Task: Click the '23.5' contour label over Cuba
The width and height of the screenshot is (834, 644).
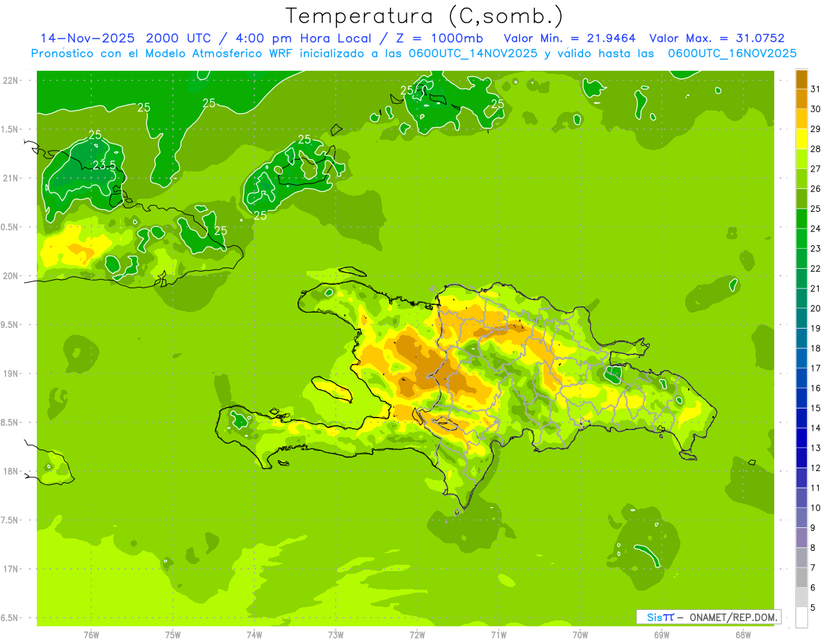Action: point(104,165)
